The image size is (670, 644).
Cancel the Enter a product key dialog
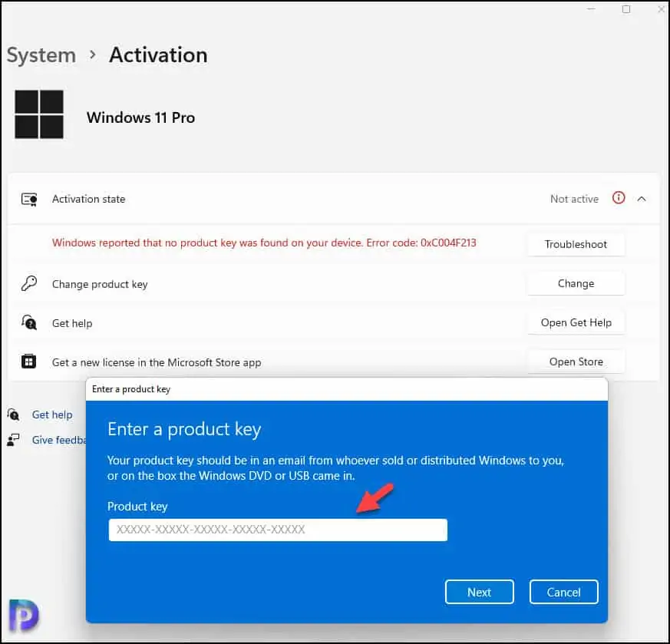(563, 592)
